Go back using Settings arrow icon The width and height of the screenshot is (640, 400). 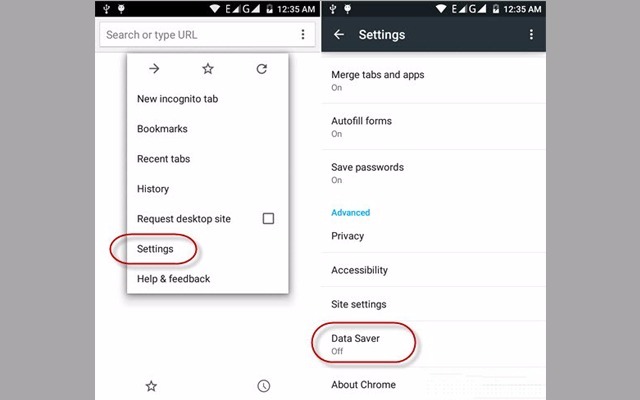(339, 35)
